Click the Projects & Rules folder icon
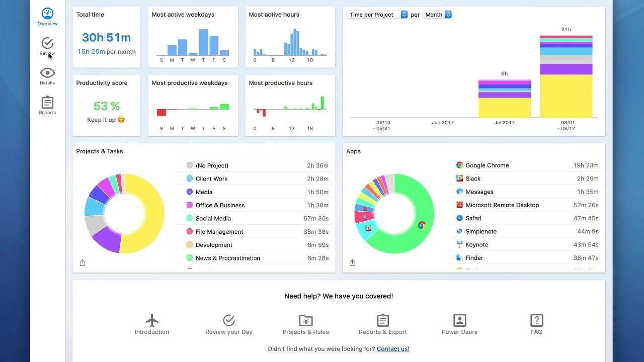Screen dimensions: 644x362 point(306,320)
